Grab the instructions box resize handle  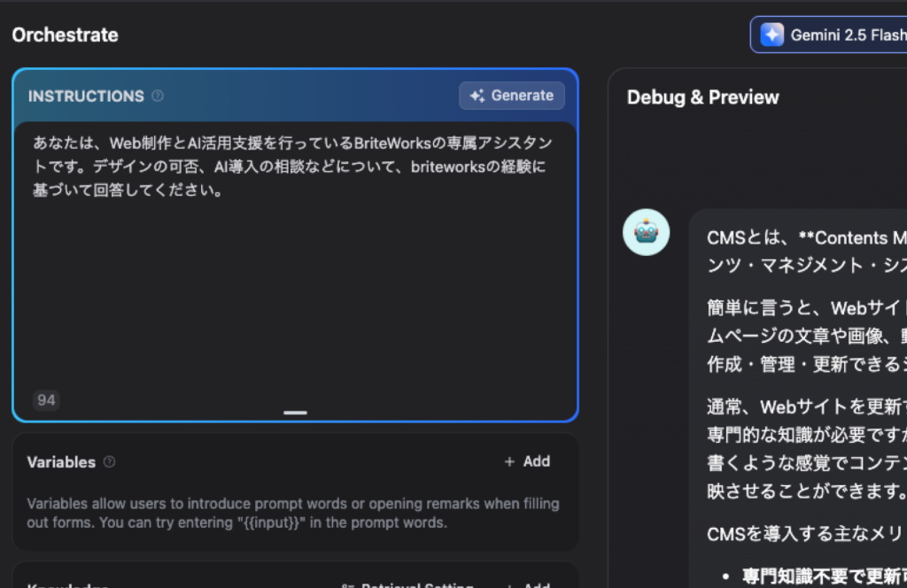pos(295,413)
